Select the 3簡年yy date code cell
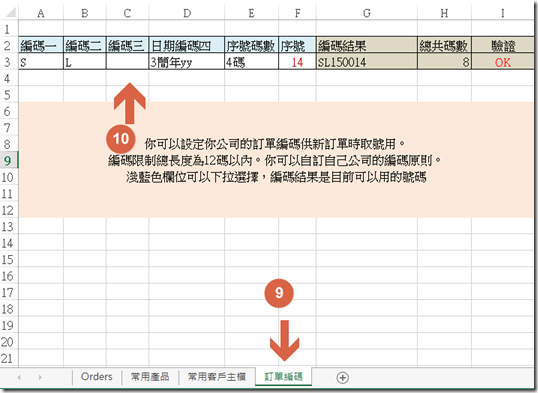 tap(187, 61)
